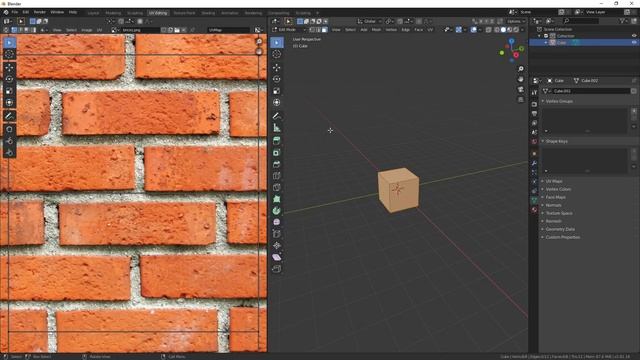Open the Image menu in UV editor header
The width and height of the screenshot is (640, 360).
(x=87, y=30)
